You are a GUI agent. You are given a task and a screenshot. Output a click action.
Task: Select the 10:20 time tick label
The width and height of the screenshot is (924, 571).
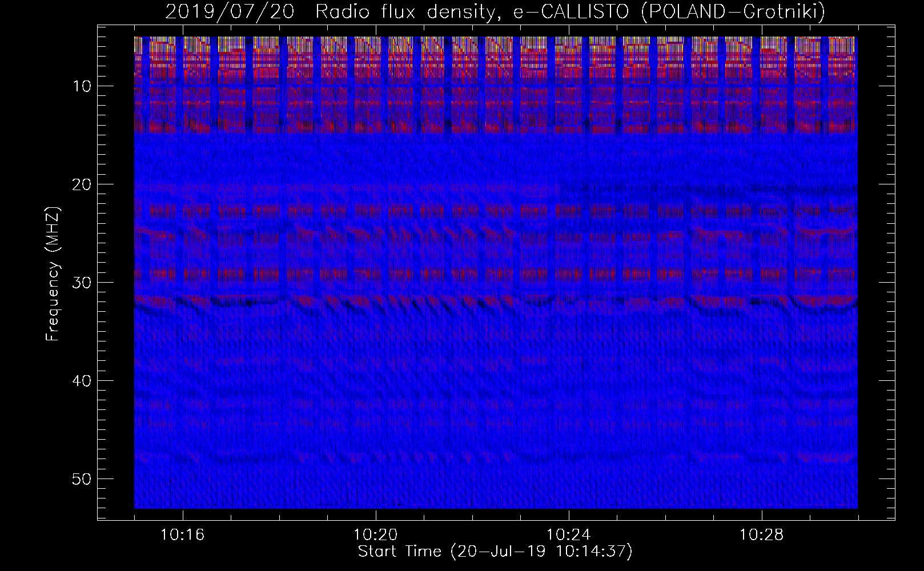click(375, 535)
